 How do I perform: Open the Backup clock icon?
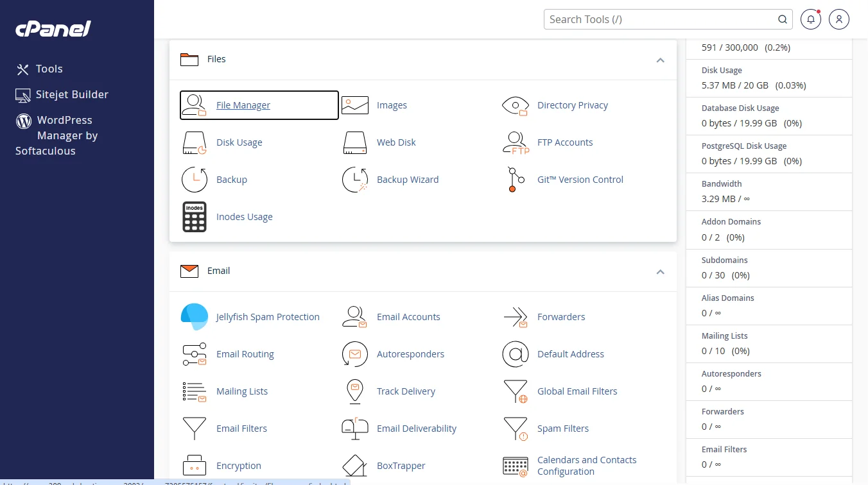(194, 180)
